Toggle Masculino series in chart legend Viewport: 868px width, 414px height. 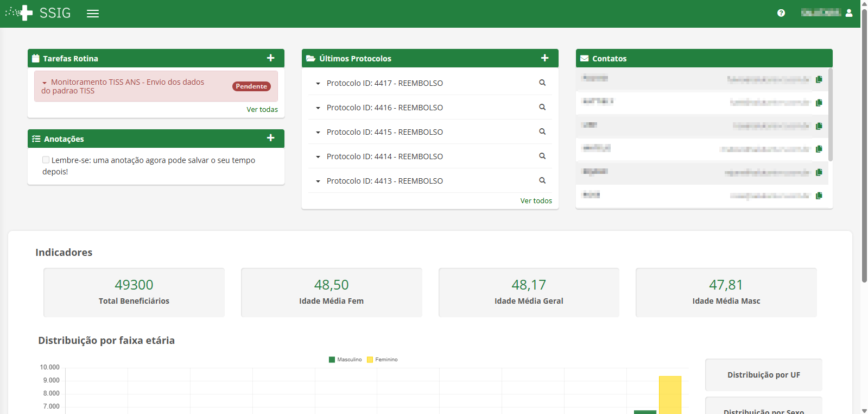pos(345,360)
